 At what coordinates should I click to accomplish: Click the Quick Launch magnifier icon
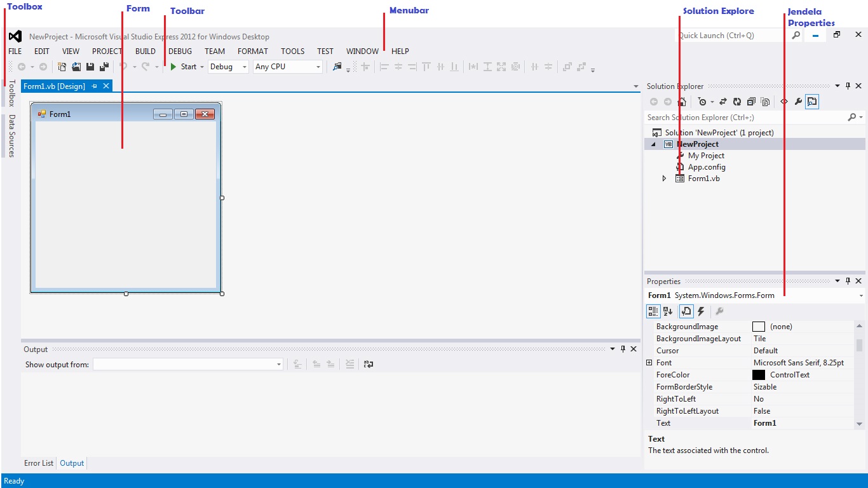click(796, 36)
